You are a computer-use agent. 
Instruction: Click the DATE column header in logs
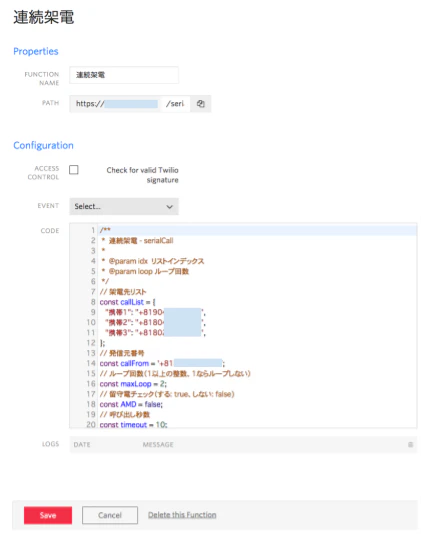(82, 444)
